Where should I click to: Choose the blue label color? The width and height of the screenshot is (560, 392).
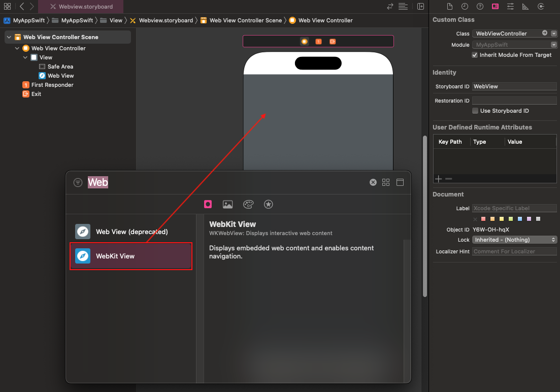click(520, 219)
